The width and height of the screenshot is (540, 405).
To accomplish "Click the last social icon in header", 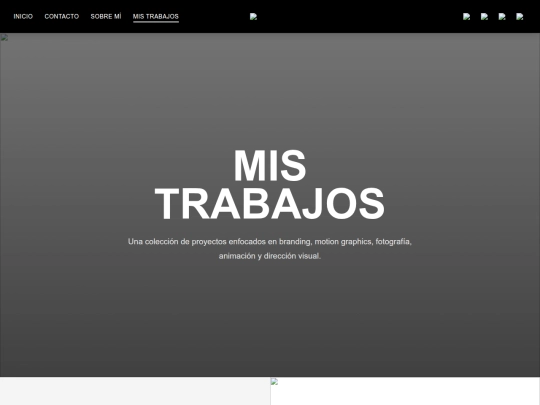I will [x=520, y=17].
